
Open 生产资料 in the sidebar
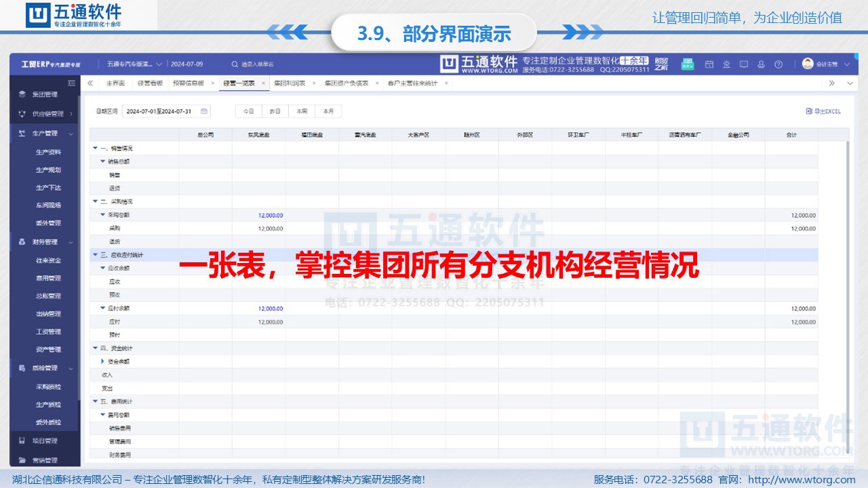(x=48, y=152)
